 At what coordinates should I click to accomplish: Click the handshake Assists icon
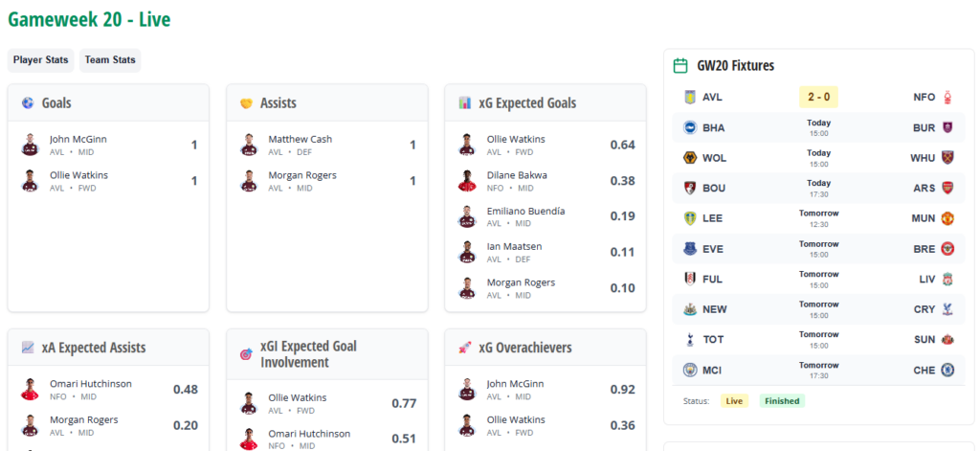(x=246, y=102)
